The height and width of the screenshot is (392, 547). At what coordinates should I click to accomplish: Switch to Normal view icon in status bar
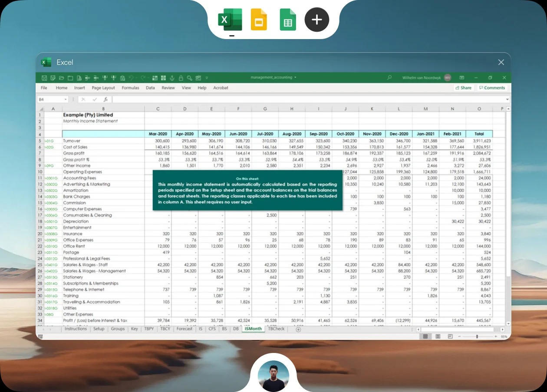[425, 336]
